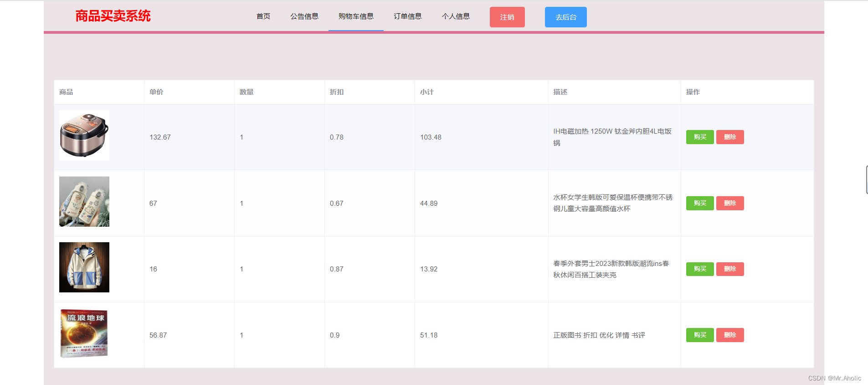
Task: Open the rice cooker product thumbnail
Action: coord(84,135)
